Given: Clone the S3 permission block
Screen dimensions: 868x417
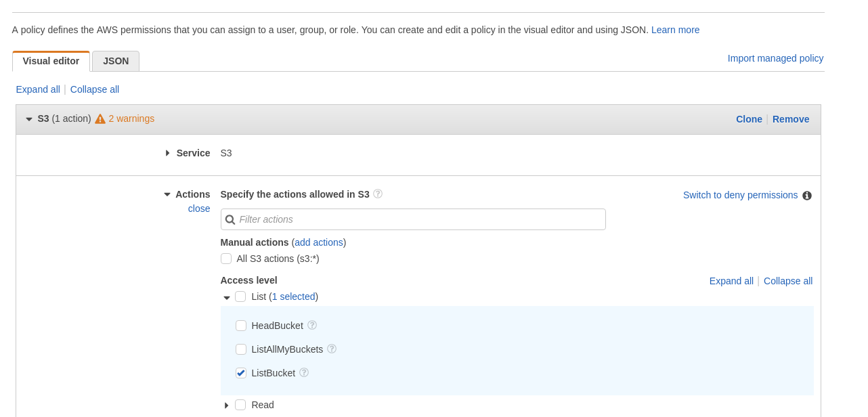Looking at the screenshot, I should coord(749,118).
